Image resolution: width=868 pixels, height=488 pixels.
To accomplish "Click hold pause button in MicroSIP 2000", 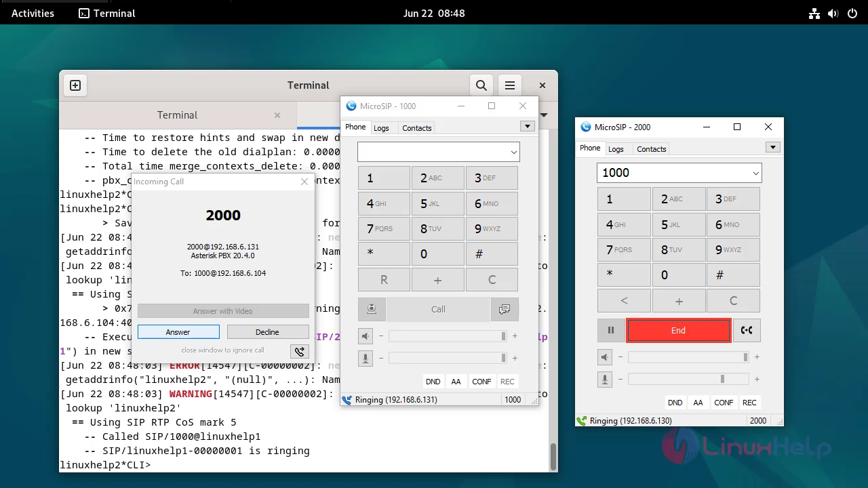I will tap(611, 330).
